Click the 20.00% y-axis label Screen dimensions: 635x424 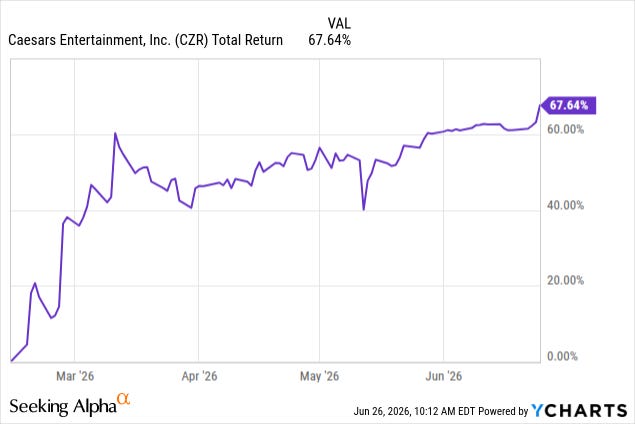pyautogui.click(x=565, y=281)
